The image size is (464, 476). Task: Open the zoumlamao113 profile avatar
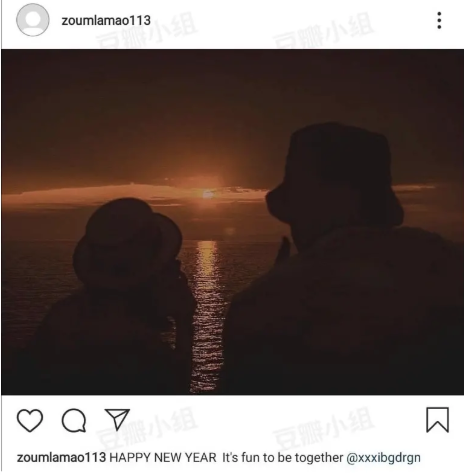coord(33,20)
